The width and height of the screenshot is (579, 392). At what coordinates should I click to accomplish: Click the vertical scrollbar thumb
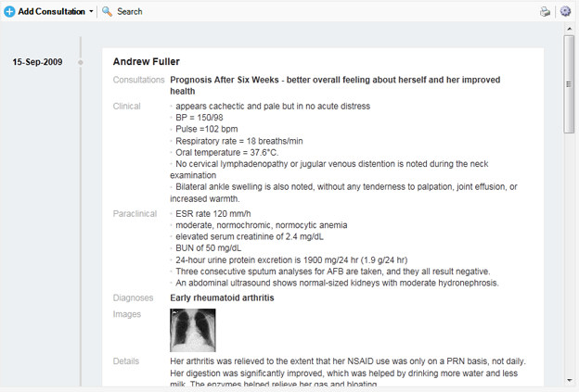(x=569, y=84)
